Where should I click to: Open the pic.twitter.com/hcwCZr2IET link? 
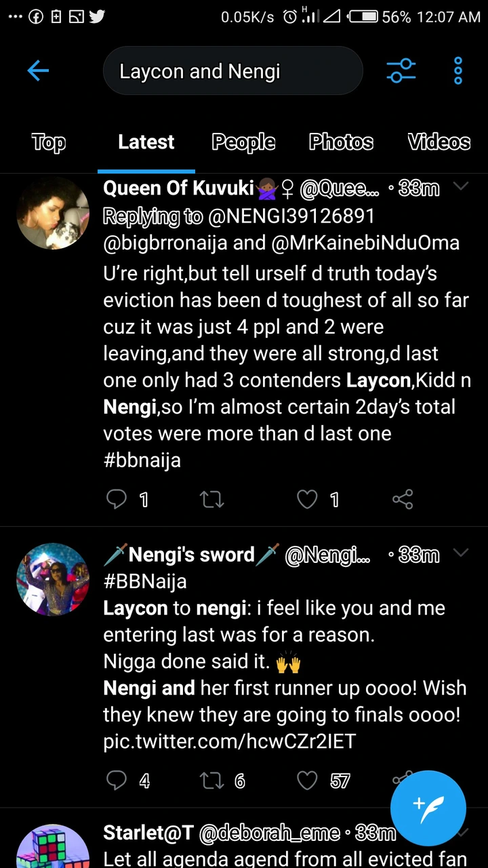(229, 741)
